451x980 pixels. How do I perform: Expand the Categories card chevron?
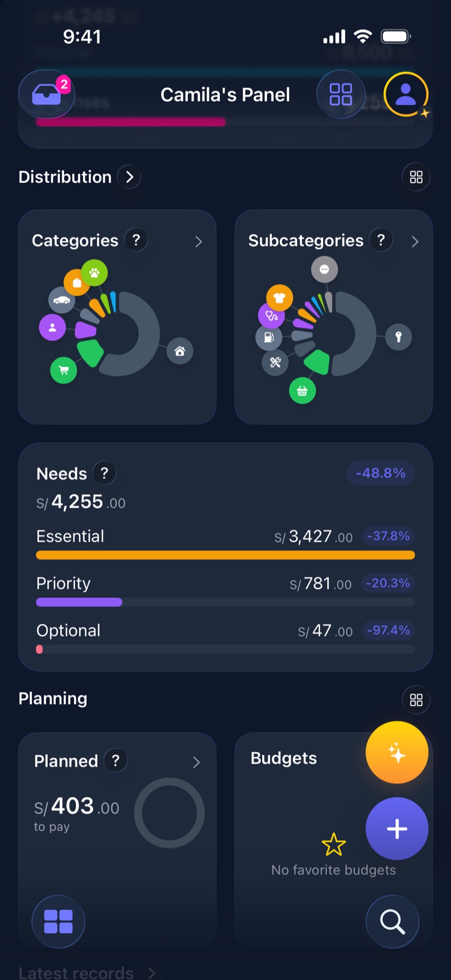point(198,241)
